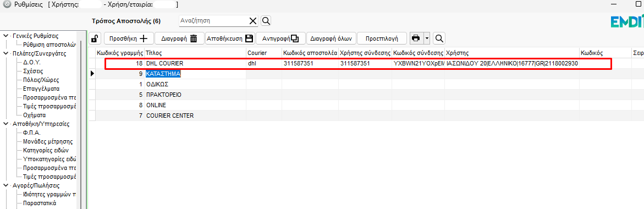Viewport: 644px width, 209px height.
Task: Click the dhl value in the Courier column
Action: coord(252,64)
